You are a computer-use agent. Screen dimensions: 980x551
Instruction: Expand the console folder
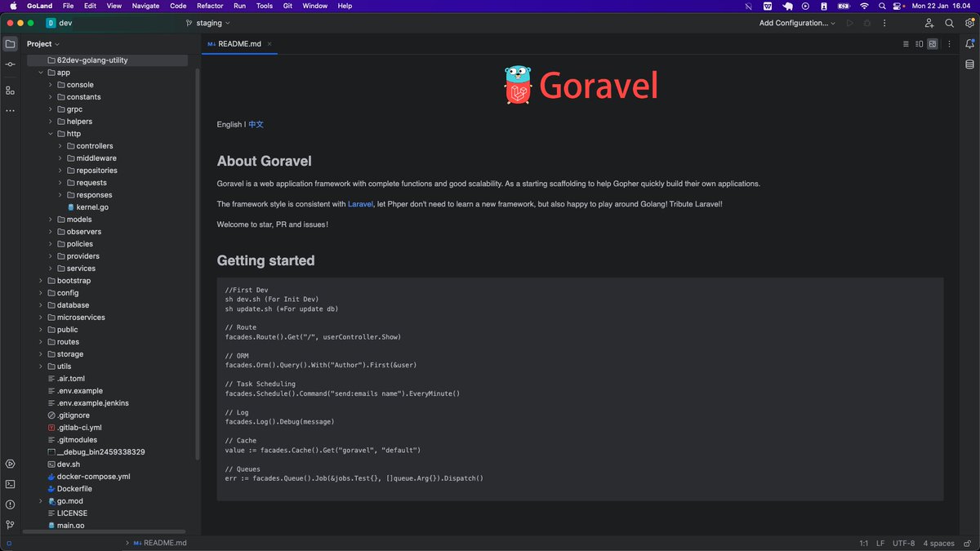tap(51, 85)
